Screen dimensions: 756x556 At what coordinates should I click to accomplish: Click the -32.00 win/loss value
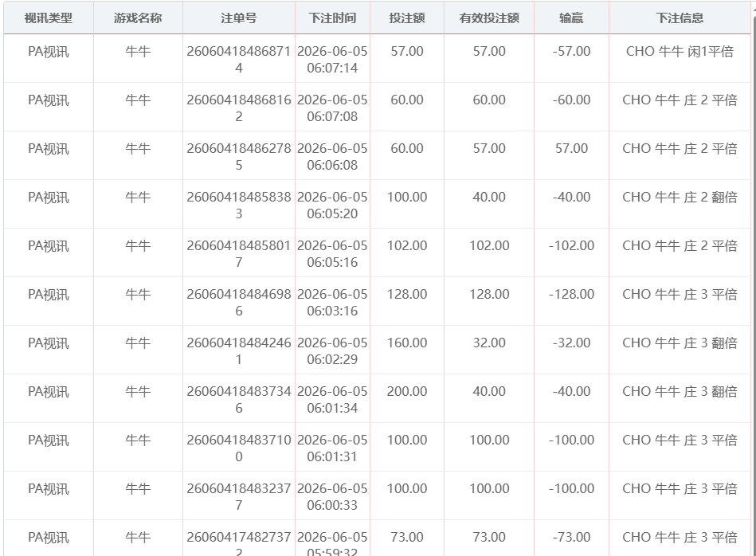coord(571,343)
